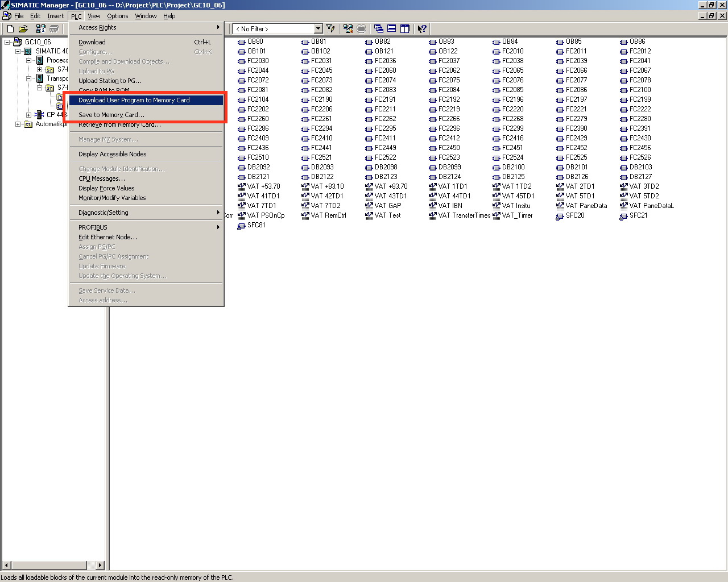Viewport: 728px width, 582px height.
Task: Select the OB80 block icon
Action: point(242,41)
